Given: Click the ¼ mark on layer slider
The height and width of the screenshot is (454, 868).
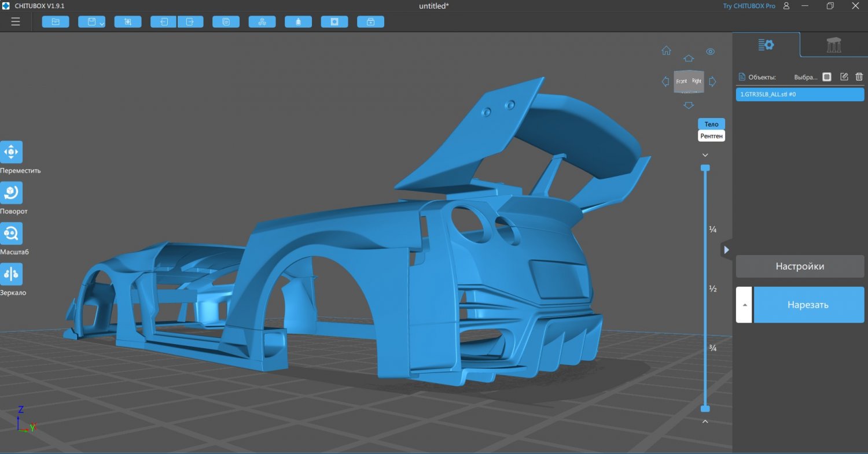Looking at the screenshot, I should (x=713, y=230).
